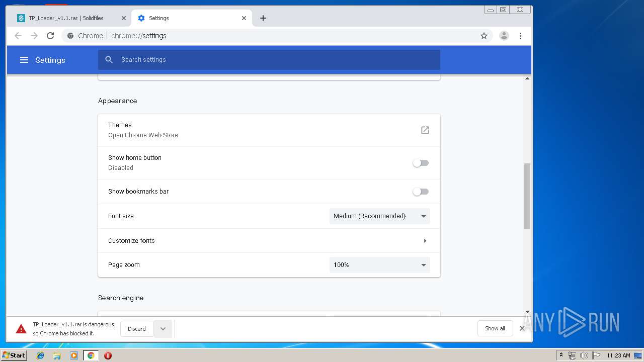Open the Chrome profile avatar
The height and width of the screenshot is (362, 644).
[x=504, y=36]
